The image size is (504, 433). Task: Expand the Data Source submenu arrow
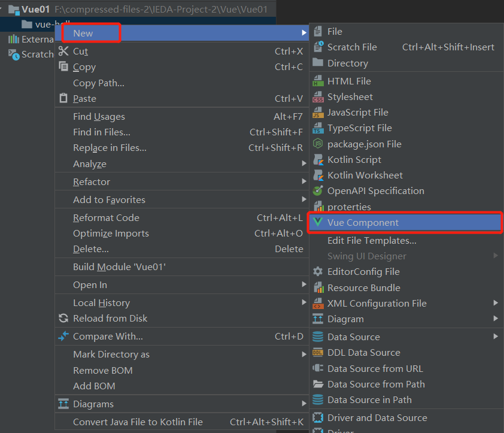(x=496, y=337)
